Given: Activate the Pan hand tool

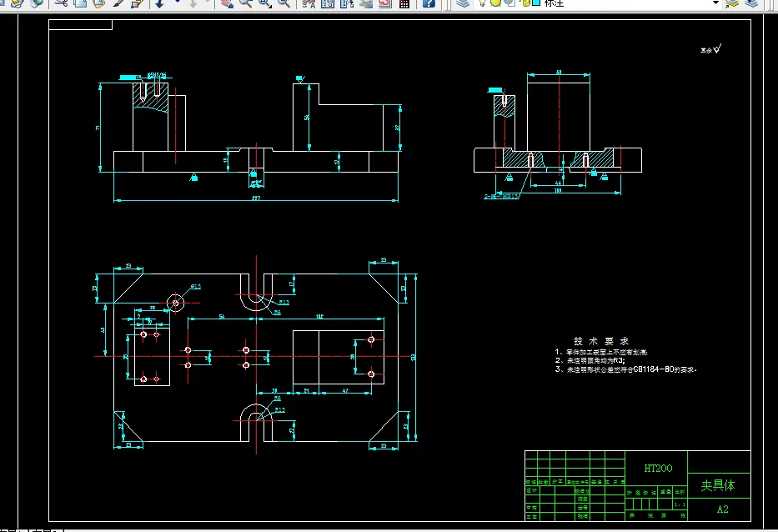Looking at the screenshot, I should 227,3.
